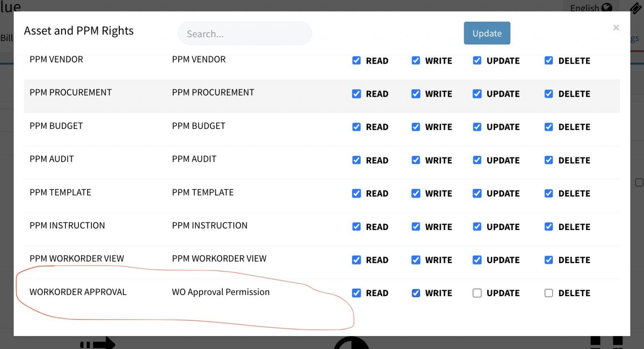Uncheck READ for Workorder Approval
This screenshot has height=349, width=644.
click(356, 293)
